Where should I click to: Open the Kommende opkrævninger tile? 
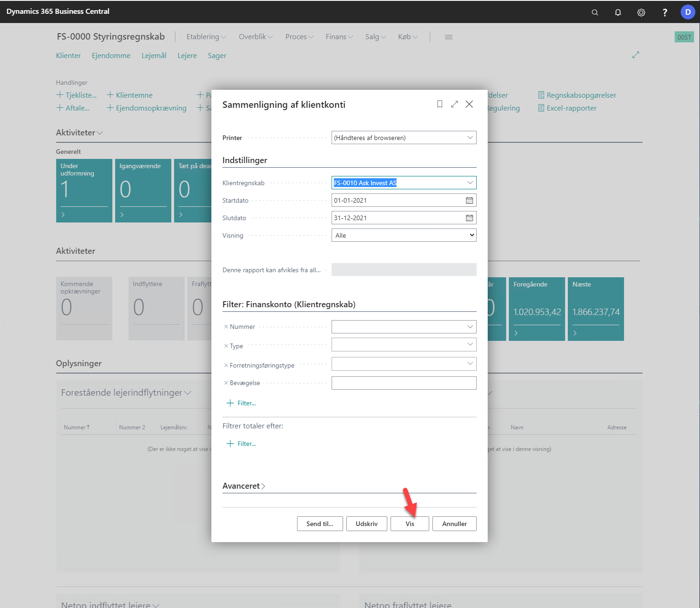point(84,309)
